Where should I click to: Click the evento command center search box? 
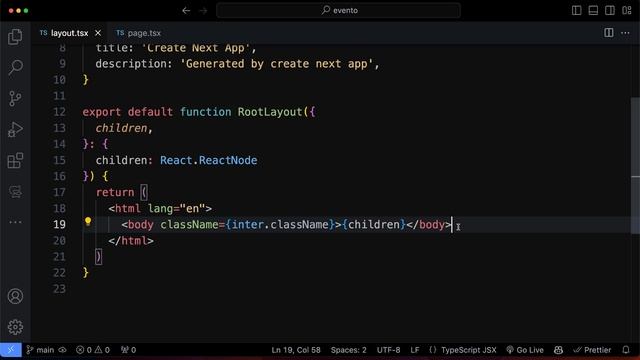click(338, 11)
